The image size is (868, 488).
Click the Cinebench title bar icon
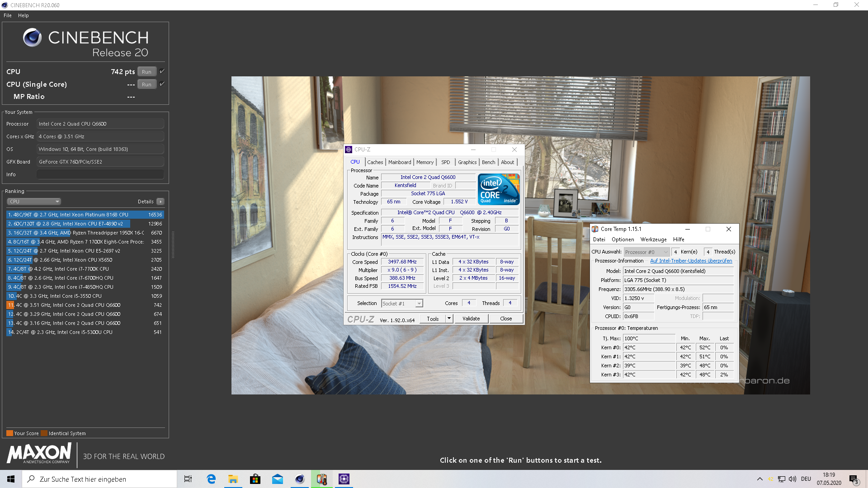(x=5, y=5)
